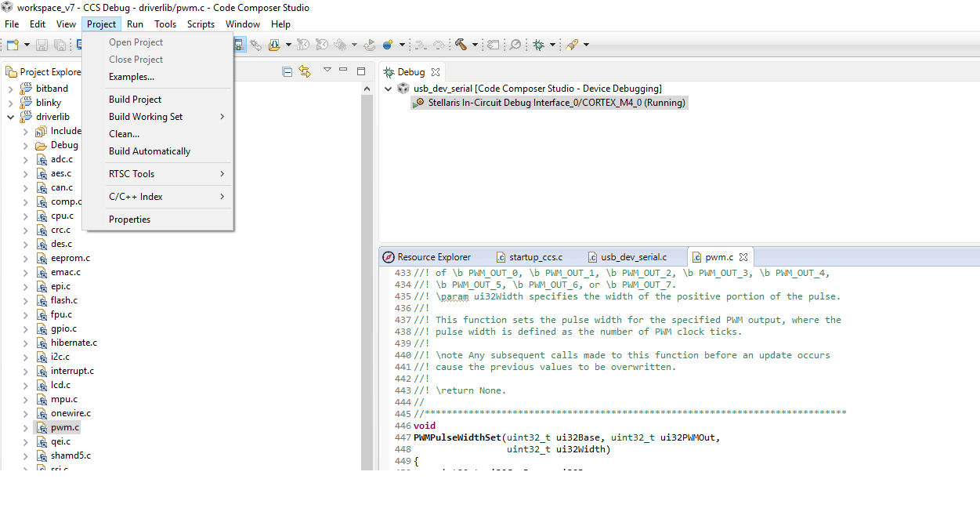
Task: Select pwm.c in Project Explorer
Action: [x=64, y=427]
